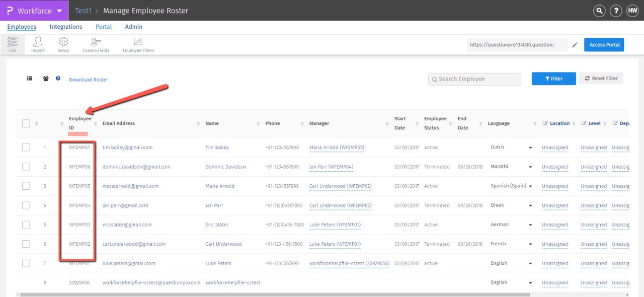The width and height of the screenshot is (644, 297).
Task: Open language dropdown showing Dutch
Action: coord(530,147)
